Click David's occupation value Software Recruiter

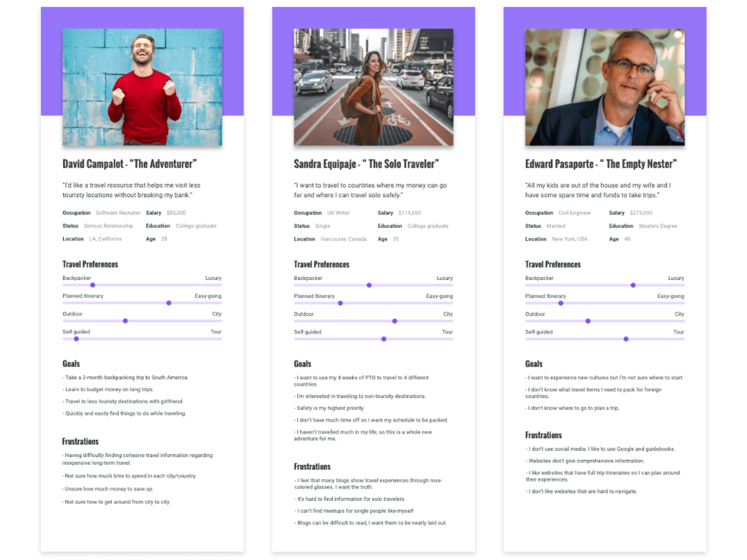[x=118, y=213]
